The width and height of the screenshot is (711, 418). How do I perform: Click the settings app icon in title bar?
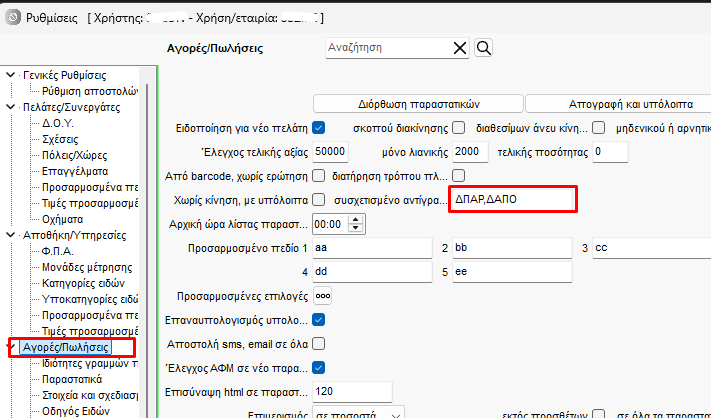[13, 18]
